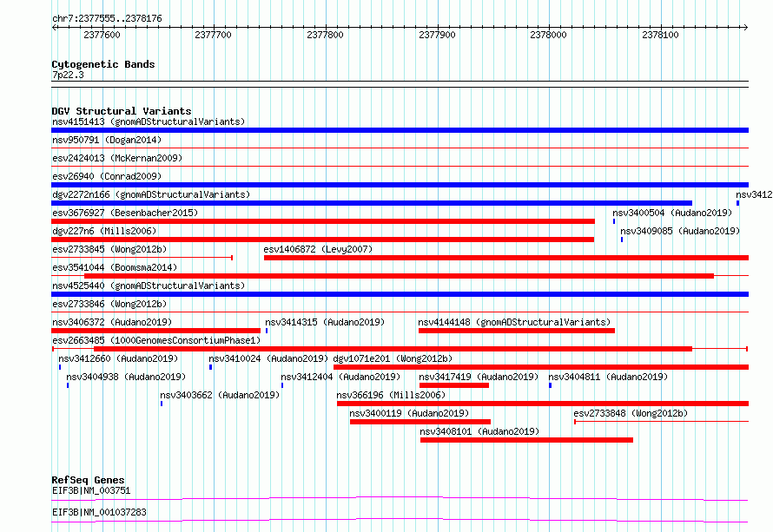Open the nsv3412404 (Audano2019) label

point(340,377)
